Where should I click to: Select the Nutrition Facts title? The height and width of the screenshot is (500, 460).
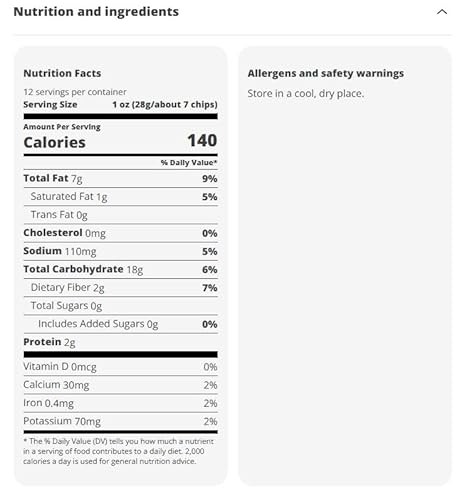click(x=62, y=73)
